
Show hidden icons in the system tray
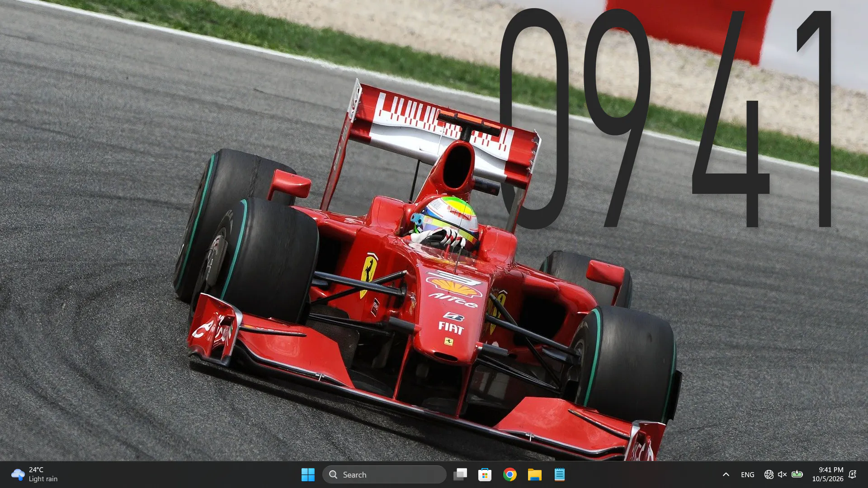pyautogui.click(x=726, y=474)
